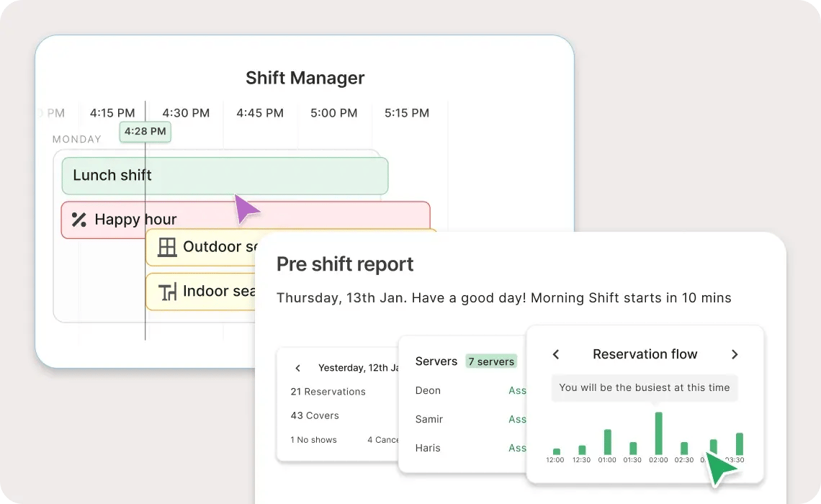The width and height of the screenshot is (821, 504).
Task: Click the 4:45 PM column header
Action: click(x=260, y=113)
